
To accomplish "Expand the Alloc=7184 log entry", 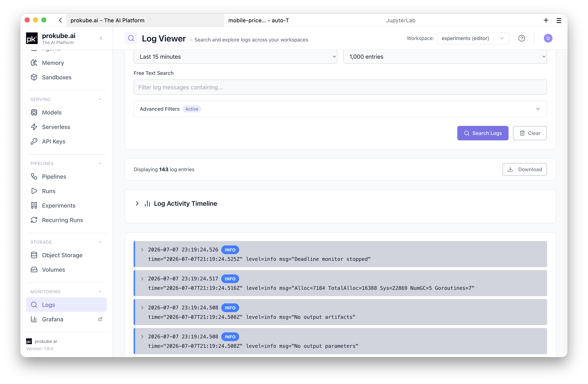I will (142, 279).
